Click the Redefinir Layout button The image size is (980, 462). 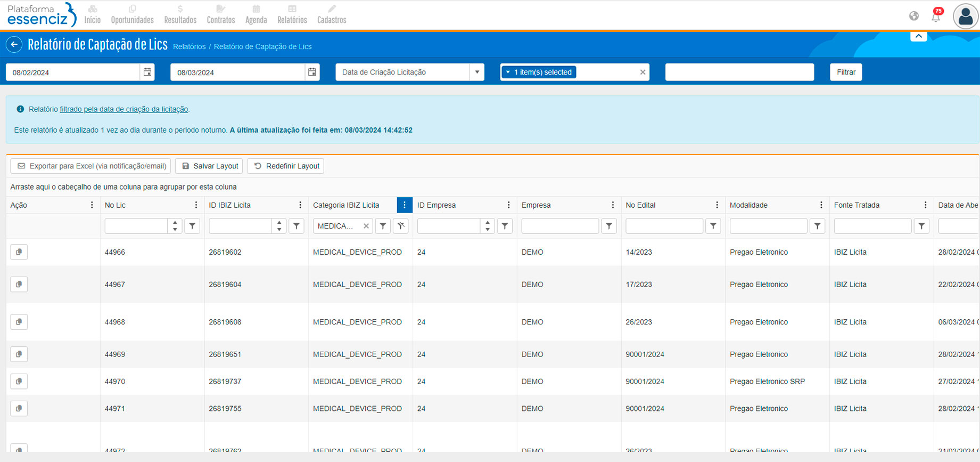pyautogui.click(x=285, y=166)
